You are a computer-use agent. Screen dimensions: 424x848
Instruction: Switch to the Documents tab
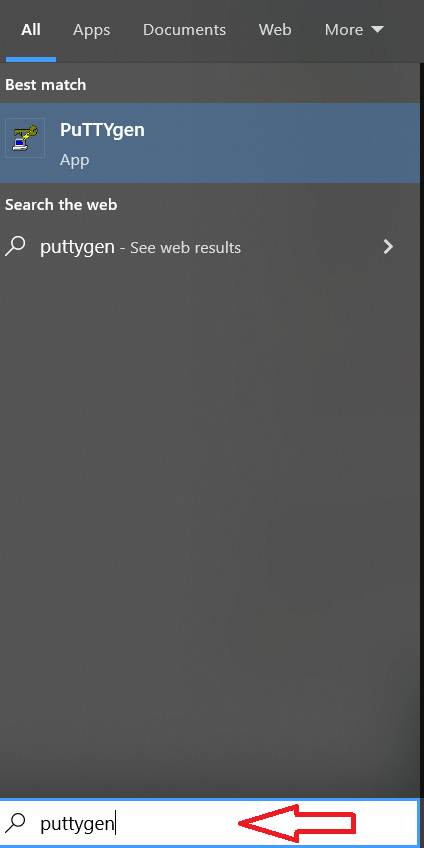[x=184, y=30]
